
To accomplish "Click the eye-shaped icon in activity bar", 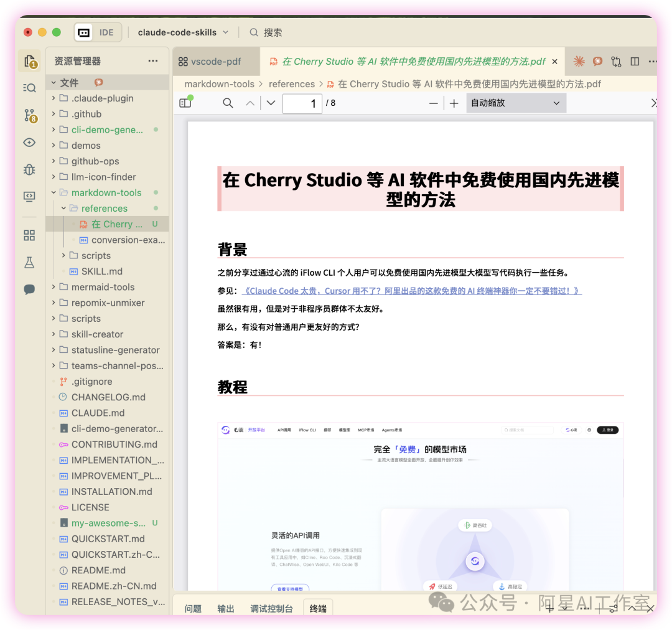I will tap(29, 143).
